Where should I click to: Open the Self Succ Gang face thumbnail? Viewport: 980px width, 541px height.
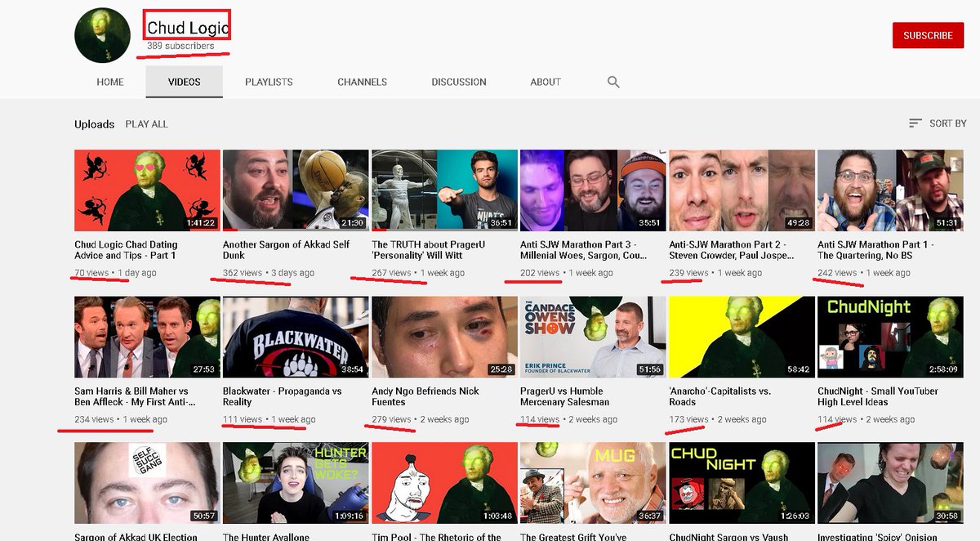pos(147,483)
